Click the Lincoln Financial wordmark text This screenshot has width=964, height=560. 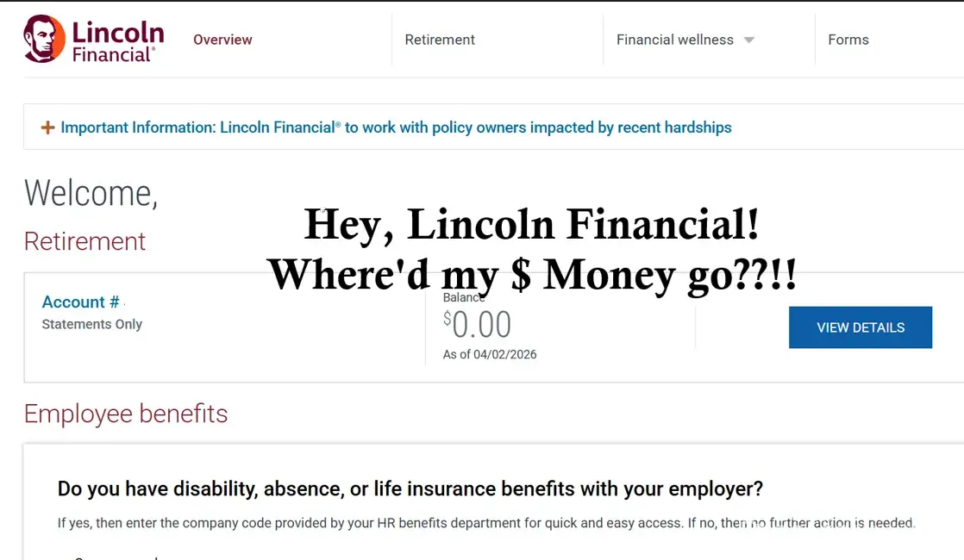coord(117,41)
